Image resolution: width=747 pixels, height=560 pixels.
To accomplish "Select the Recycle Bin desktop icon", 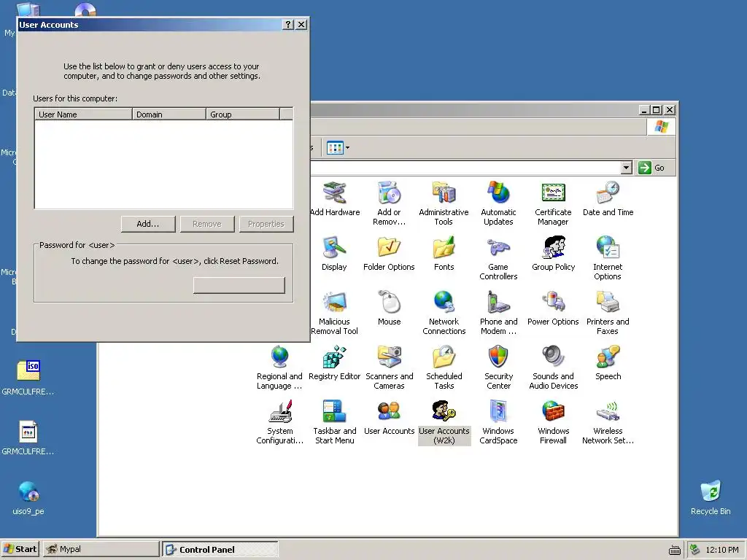I will click(x=711, y=497).
